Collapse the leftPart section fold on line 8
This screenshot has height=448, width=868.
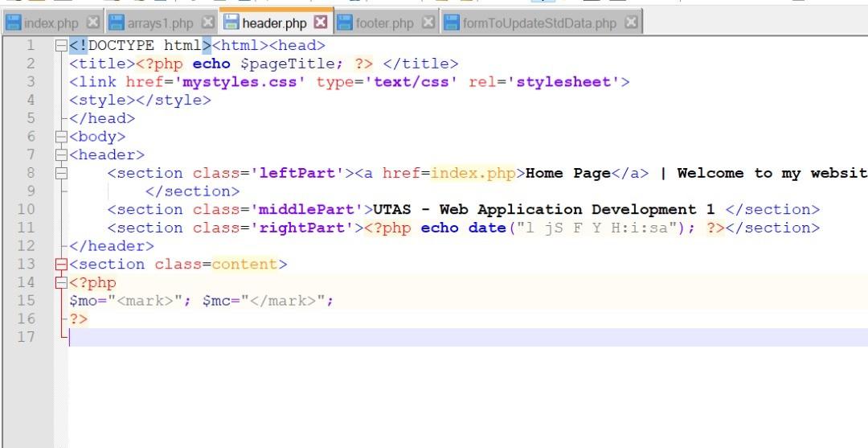[61, 174]
